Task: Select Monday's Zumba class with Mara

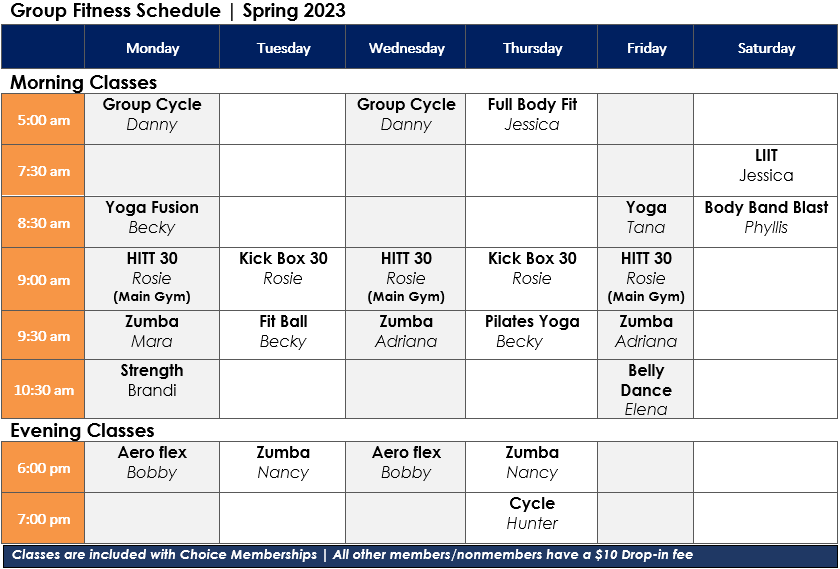Action: tap(152, 335)
